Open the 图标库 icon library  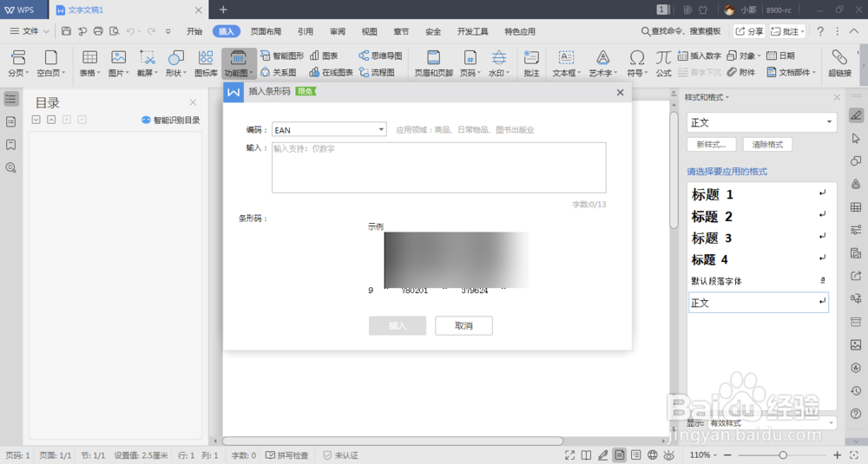206,63
